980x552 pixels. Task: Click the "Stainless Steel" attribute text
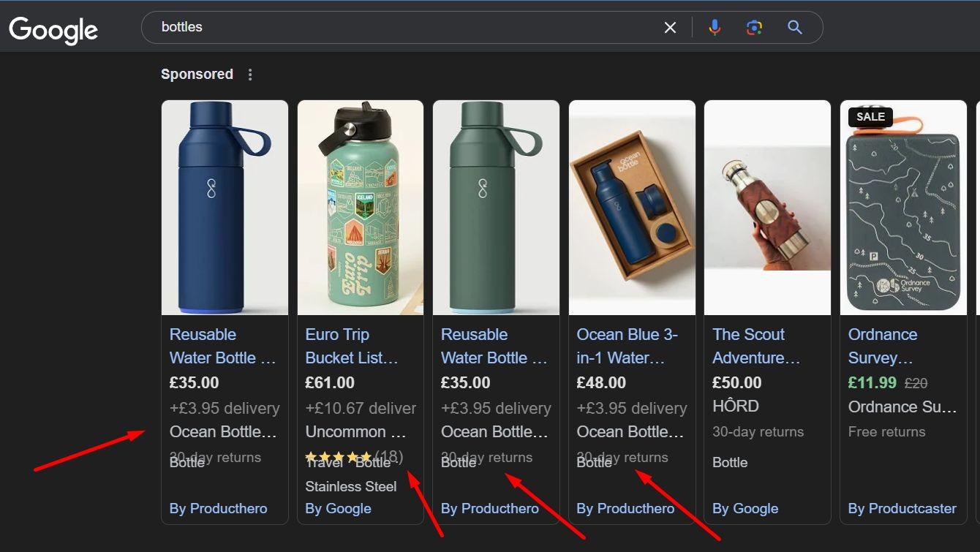pos(351,486)
